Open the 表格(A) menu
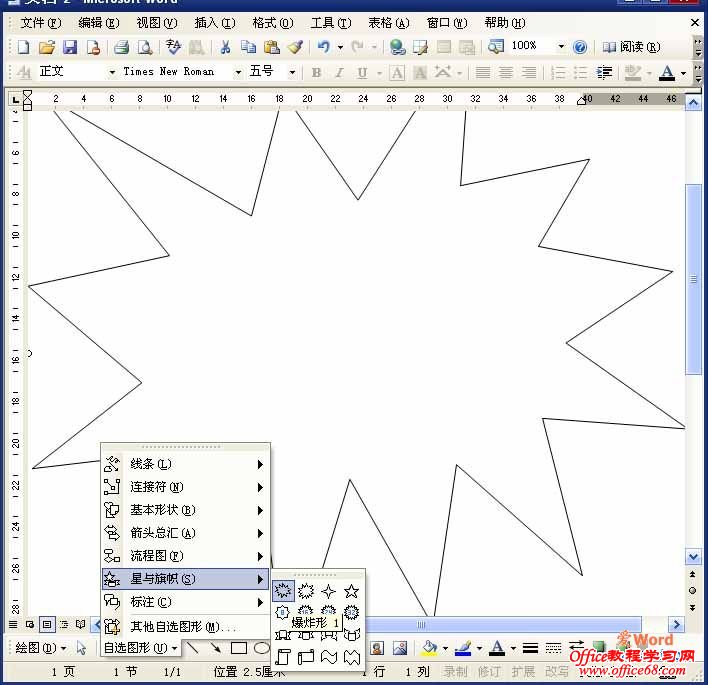 pos(388,23)
